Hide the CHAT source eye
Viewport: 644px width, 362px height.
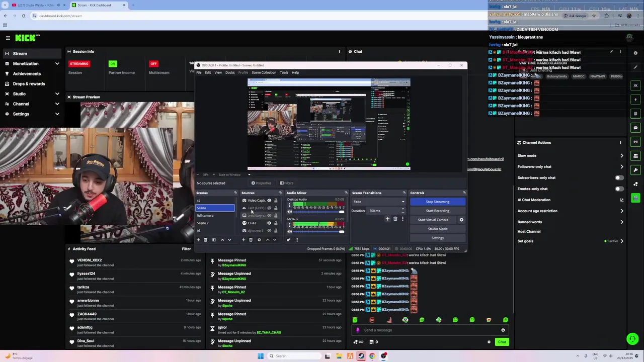269,223
